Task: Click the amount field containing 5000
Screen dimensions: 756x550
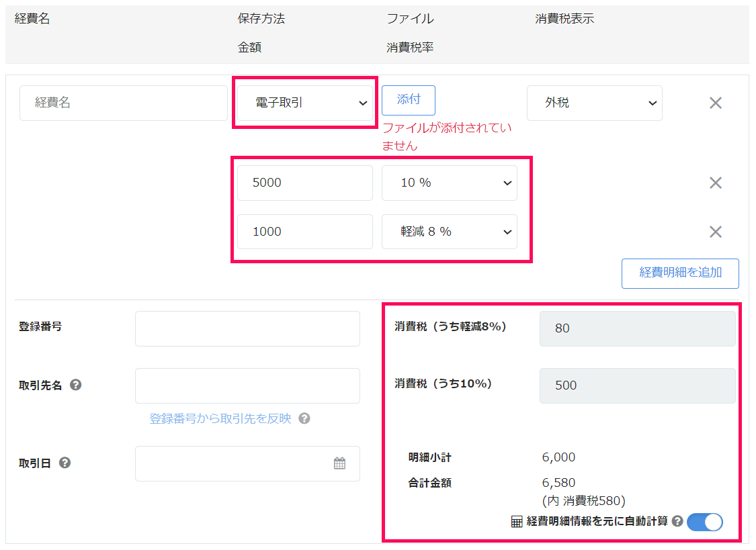Action: pos(304,183)
